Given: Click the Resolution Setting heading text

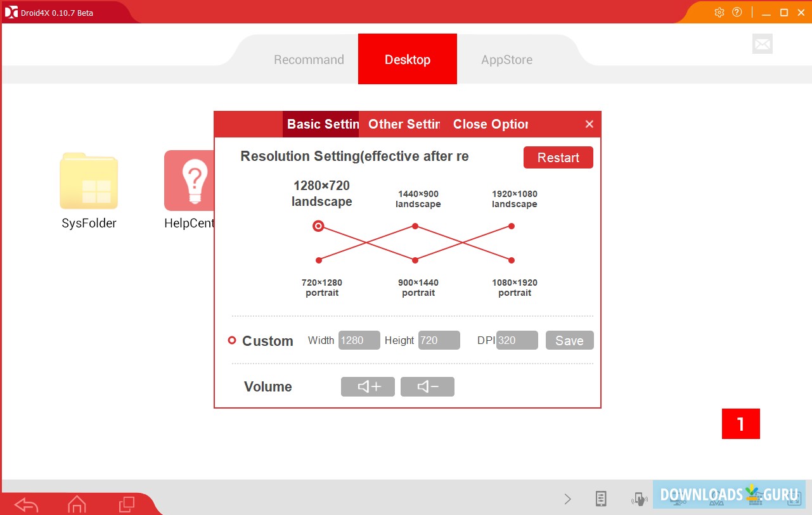Looking at the screenshot, I should tap(354, 156).
